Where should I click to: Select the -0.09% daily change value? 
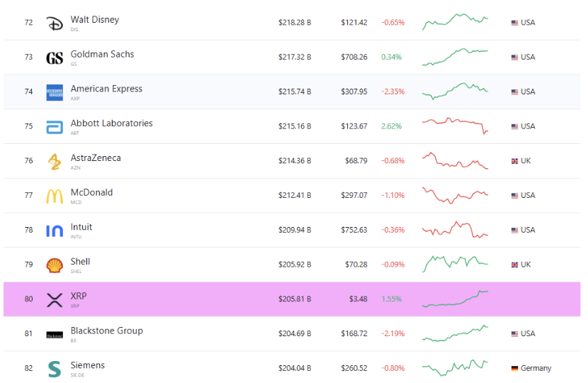[x=393, y=265]
